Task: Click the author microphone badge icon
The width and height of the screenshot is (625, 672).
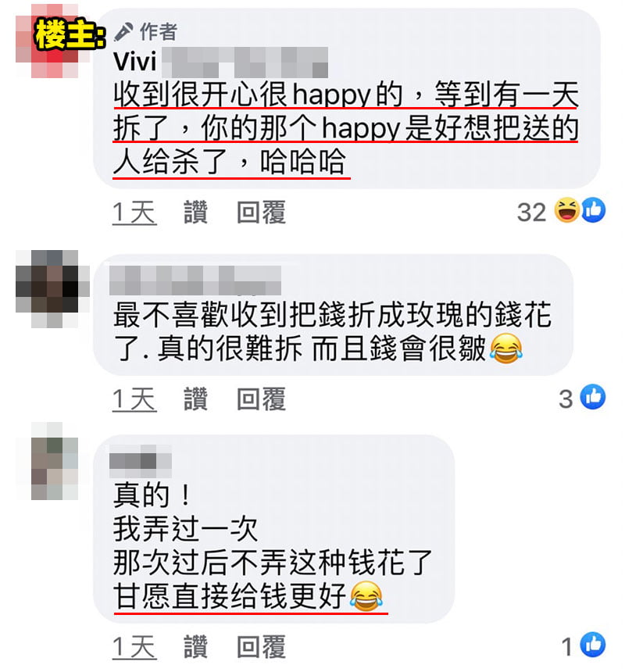Action: [123, 32]
